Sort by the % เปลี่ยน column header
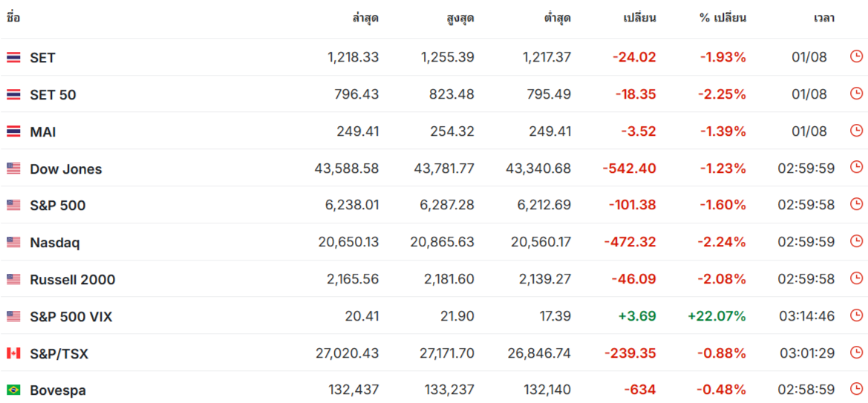Viewport: 868px width, 403px height. coord(722,18)
